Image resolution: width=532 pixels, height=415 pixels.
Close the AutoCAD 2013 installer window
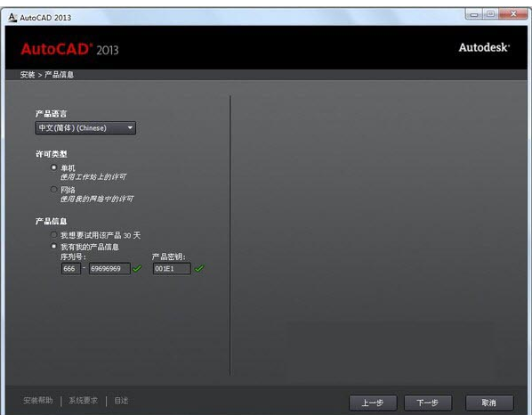coord(513,14)
